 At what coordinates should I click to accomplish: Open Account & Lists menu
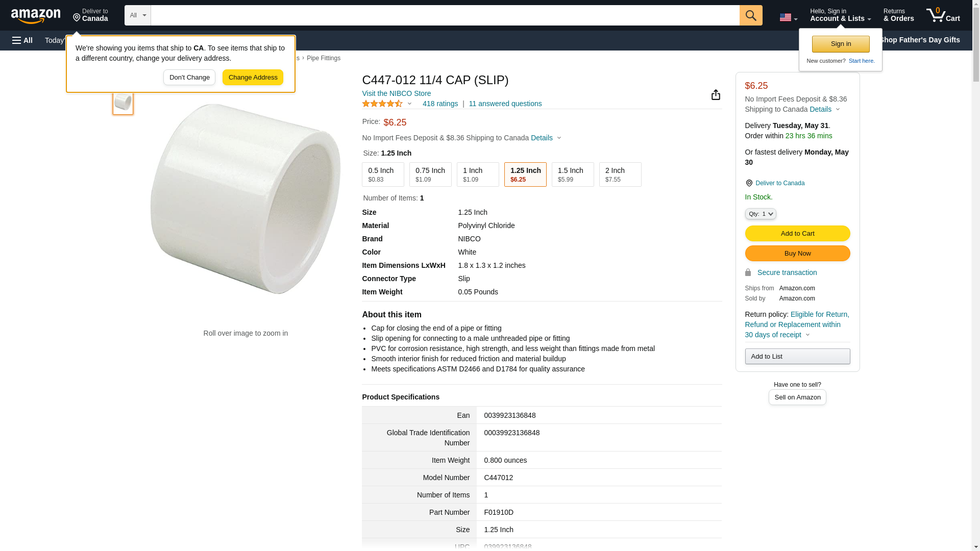840,15
